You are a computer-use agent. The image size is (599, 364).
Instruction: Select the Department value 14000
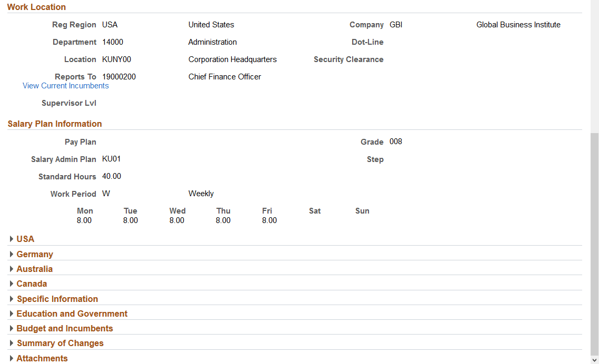pyautogui.click(x=113, y=42)
